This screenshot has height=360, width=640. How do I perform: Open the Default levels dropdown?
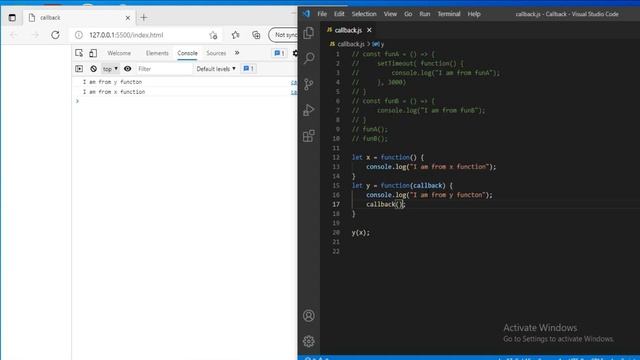tap(216, 69)
